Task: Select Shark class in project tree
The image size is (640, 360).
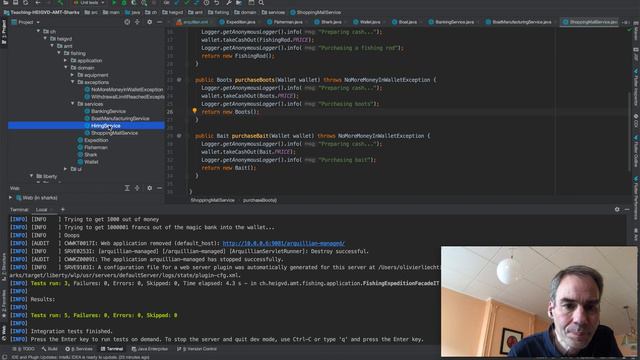Action: pos(87,155)
